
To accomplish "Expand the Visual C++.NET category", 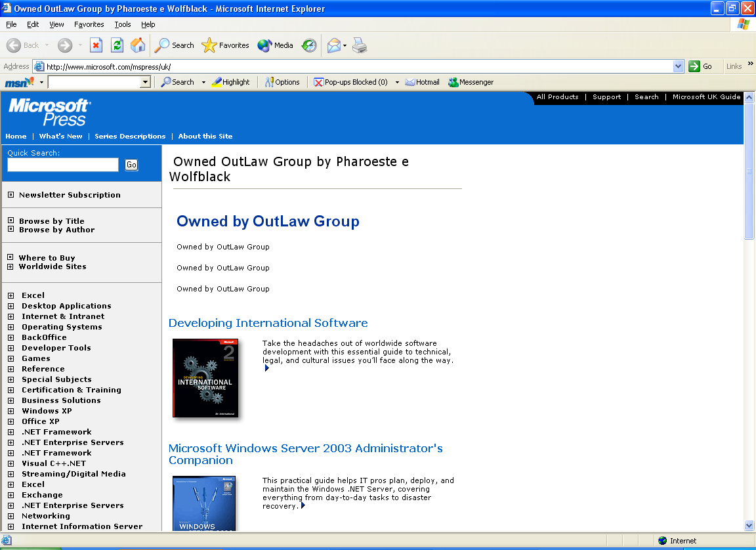I will pyautogui.click(x=10, y=464).
